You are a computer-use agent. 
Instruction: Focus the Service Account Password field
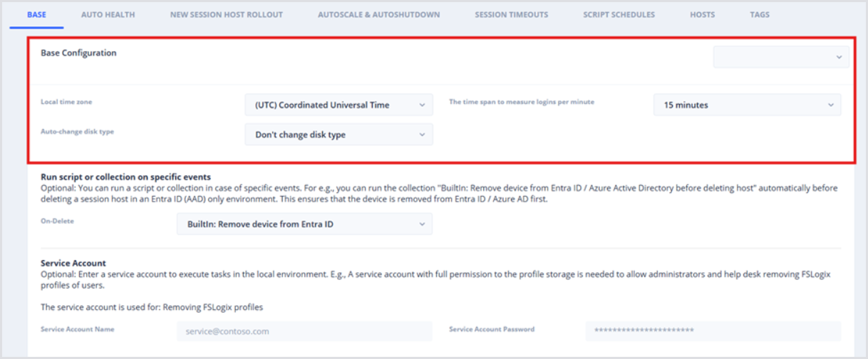coord(713,331)
